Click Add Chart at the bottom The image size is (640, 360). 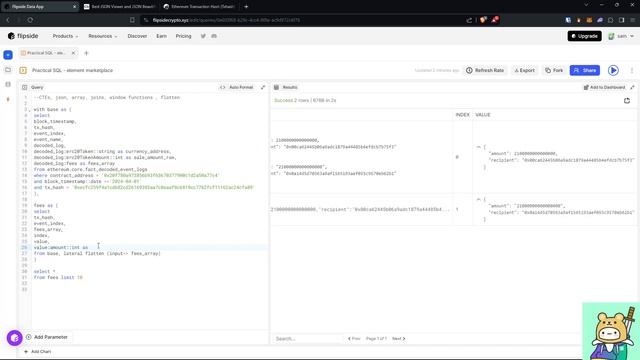click(x=38, y=351)
